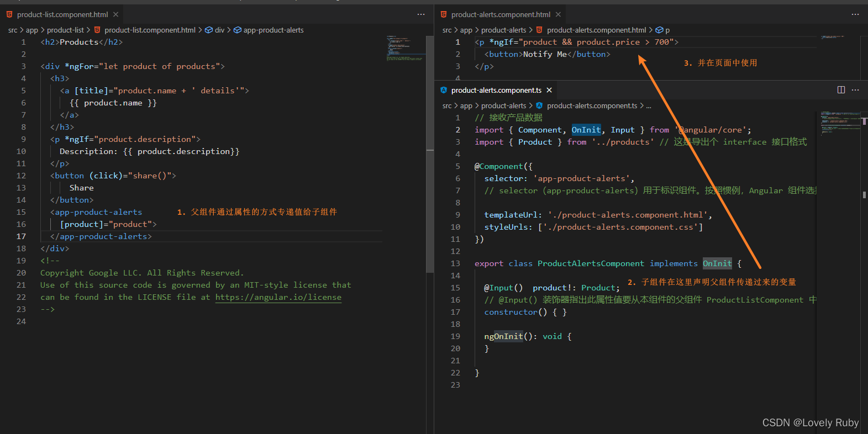Click minimap of product-alerts.component.html editor
This screenshot has height=434, width=868.
pyautogui.click(x=840, y=38)
